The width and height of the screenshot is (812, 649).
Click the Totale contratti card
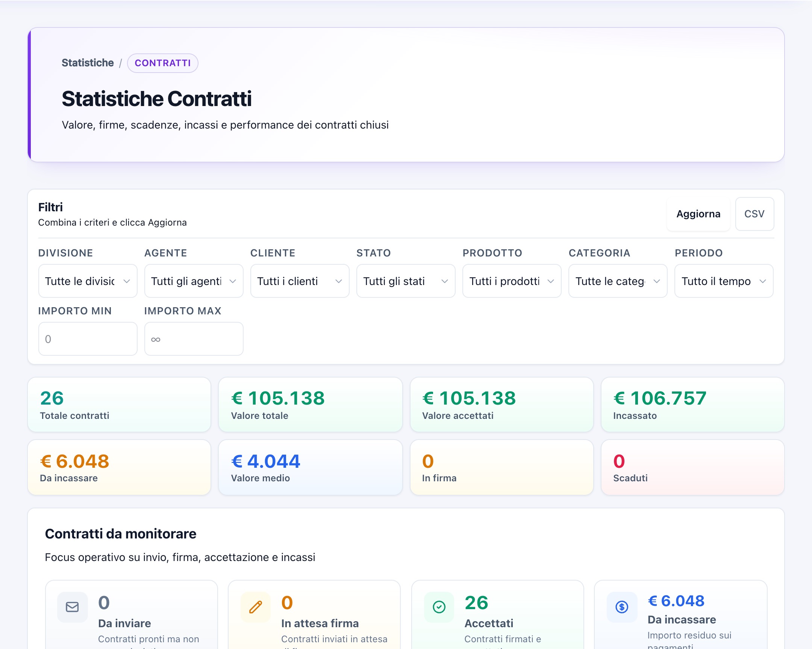click(x=119, y=405)
